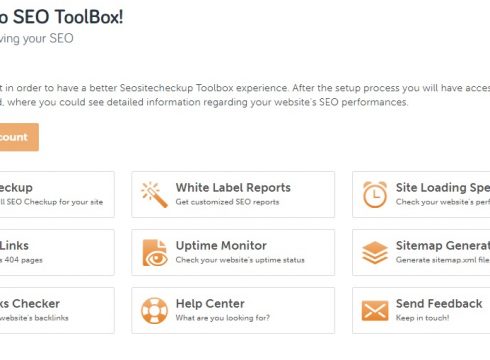Open the backlinks Checker card
Screen dimensions: 490x360
57,311
